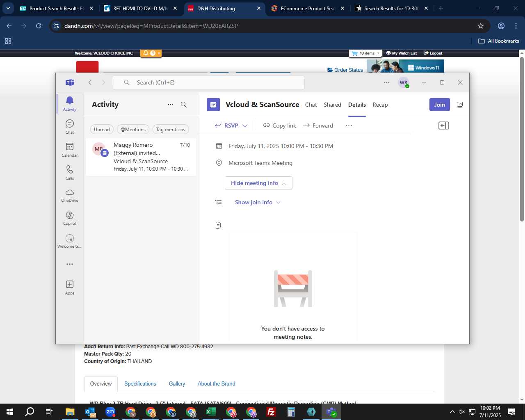
Task: Open new browser tab
Action: (441, 8)
